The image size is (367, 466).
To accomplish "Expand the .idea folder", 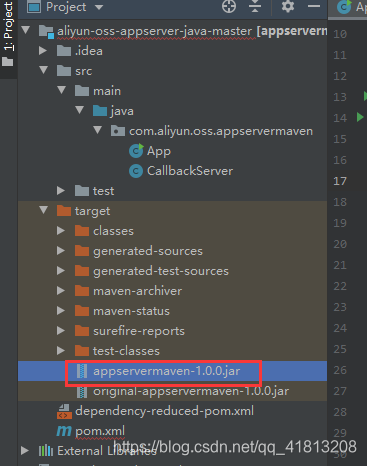I will (43, 51).
